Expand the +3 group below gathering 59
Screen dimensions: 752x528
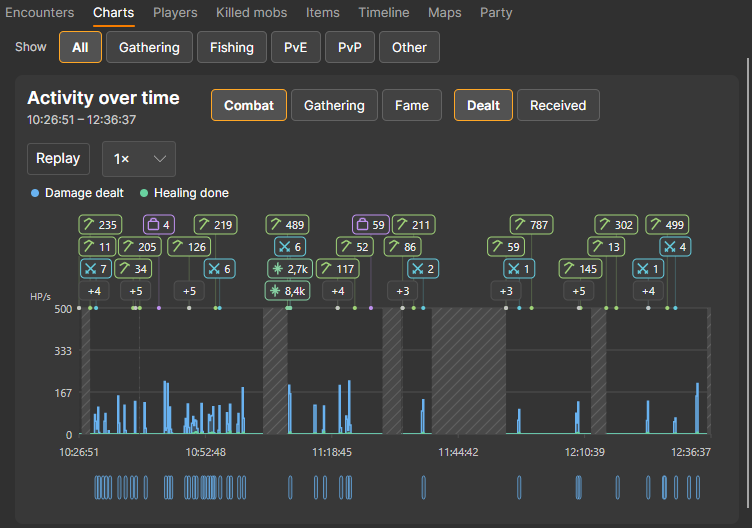point(506,291)
